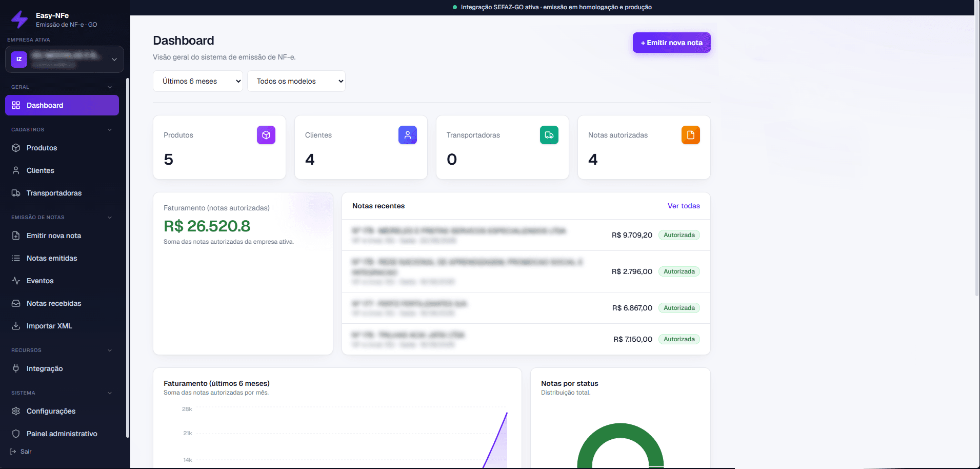The image size is (980, 469).
Task: Click the Integração plug icon
Action: [x=16, y=368]
